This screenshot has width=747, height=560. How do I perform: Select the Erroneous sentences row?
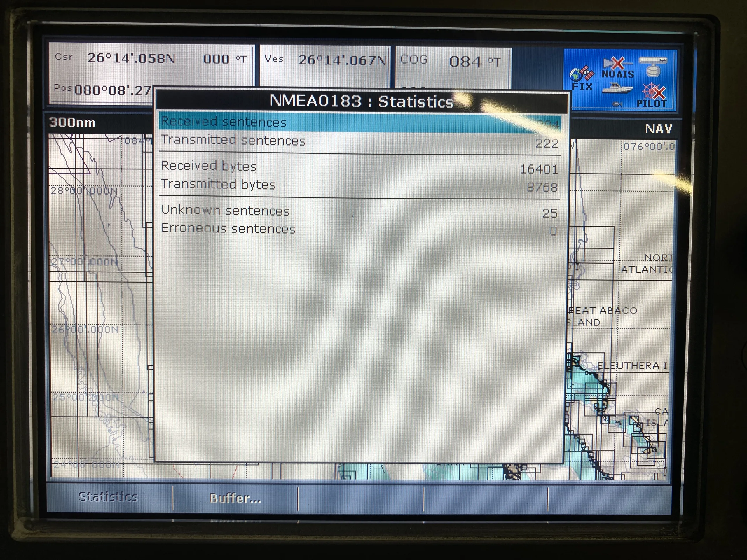(360, 230)
